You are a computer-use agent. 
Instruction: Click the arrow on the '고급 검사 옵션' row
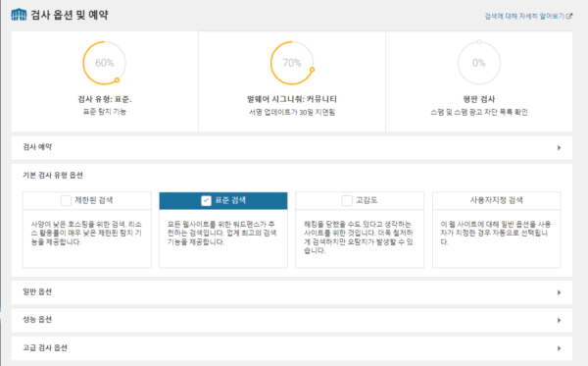tap(559, 348)
